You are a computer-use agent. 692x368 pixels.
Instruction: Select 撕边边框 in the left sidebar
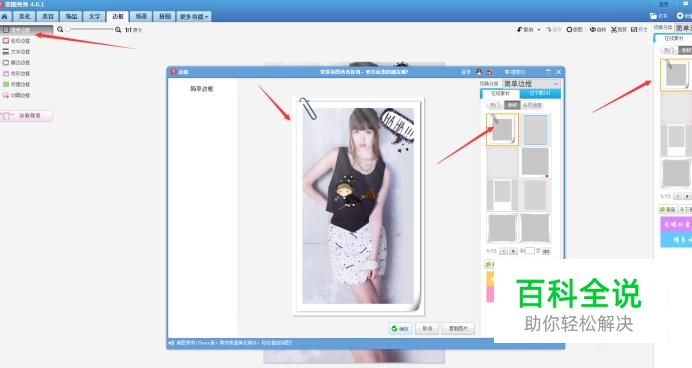point(17,63)
